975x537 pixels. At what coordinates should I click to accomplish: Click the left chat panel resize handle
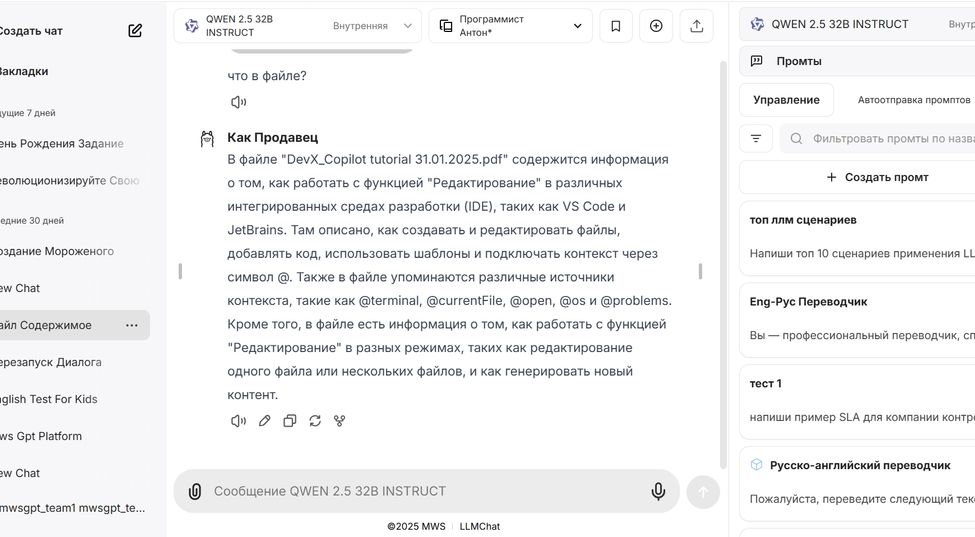pyautogui.click(x=180, y=271)
